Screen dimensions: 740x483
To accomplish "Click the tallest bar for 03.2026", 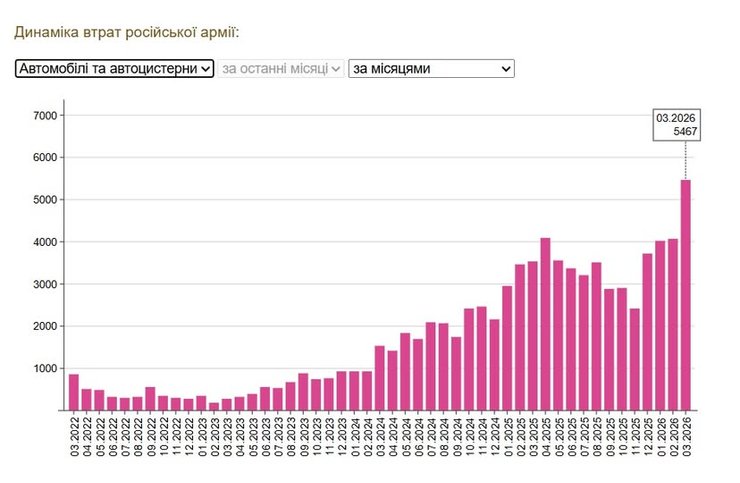I will pos(685,295).
